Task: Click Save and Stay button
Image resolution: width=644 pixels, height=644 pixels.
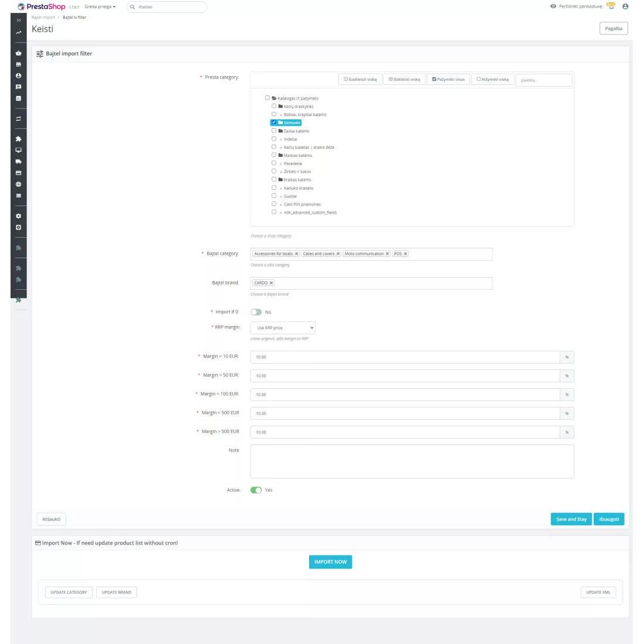Action: [571, 519]
